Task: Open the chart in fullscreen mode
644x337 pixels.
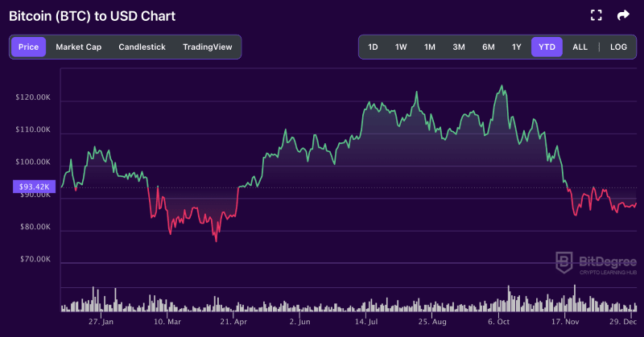Action: coord(596,15)
